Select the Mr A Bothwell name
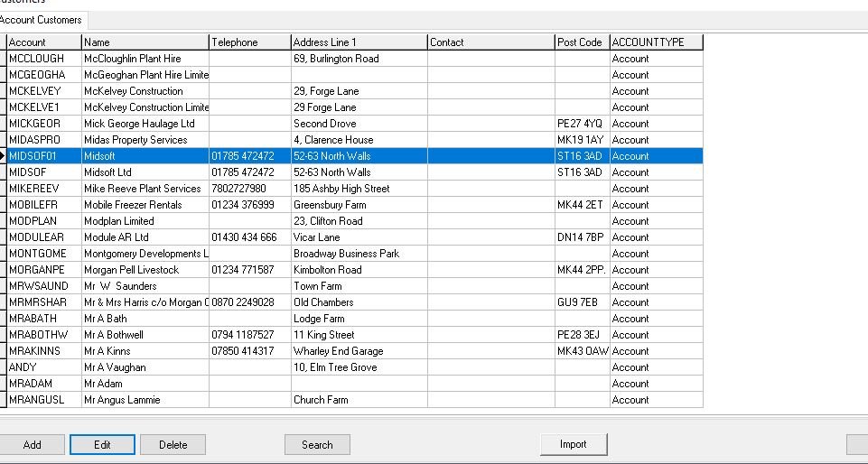Screen dimensions: 868x464 click(145, 335)
